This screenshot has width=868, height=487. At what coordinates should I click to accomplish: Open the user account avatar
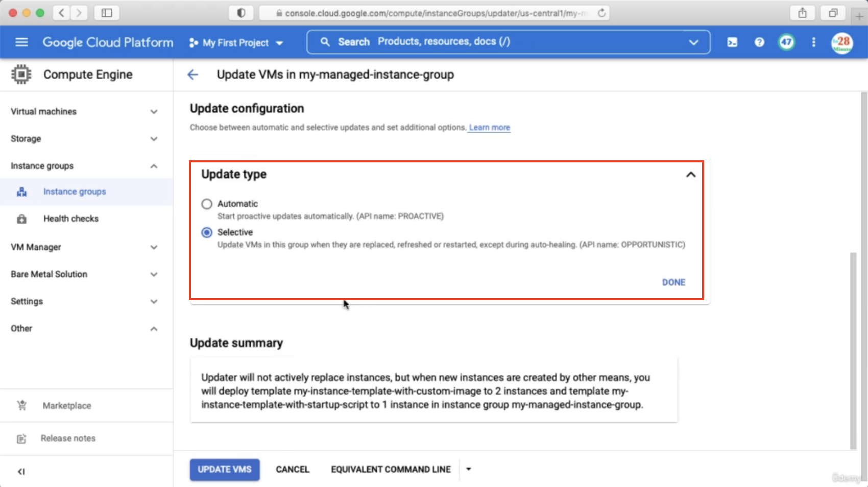tap(841, 43)
